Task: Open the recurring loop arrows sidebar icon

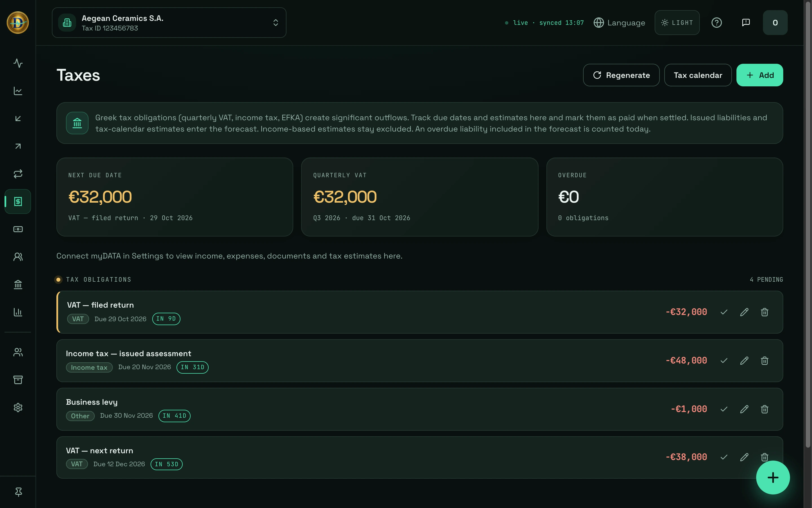Action: point(18,174)
